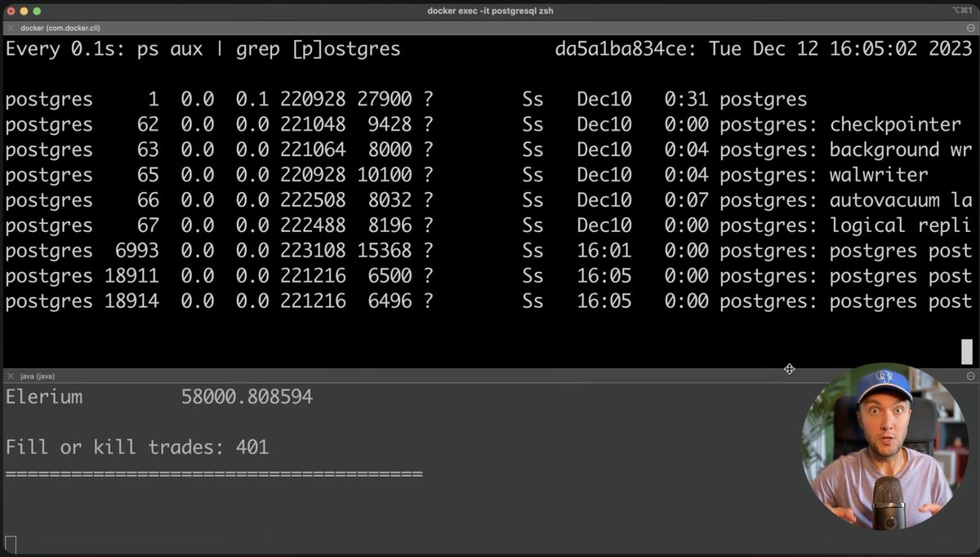Click PID 18911 in the process list
Screen dimensions: 980x557
pyautogui.click(x=131, y=277)
